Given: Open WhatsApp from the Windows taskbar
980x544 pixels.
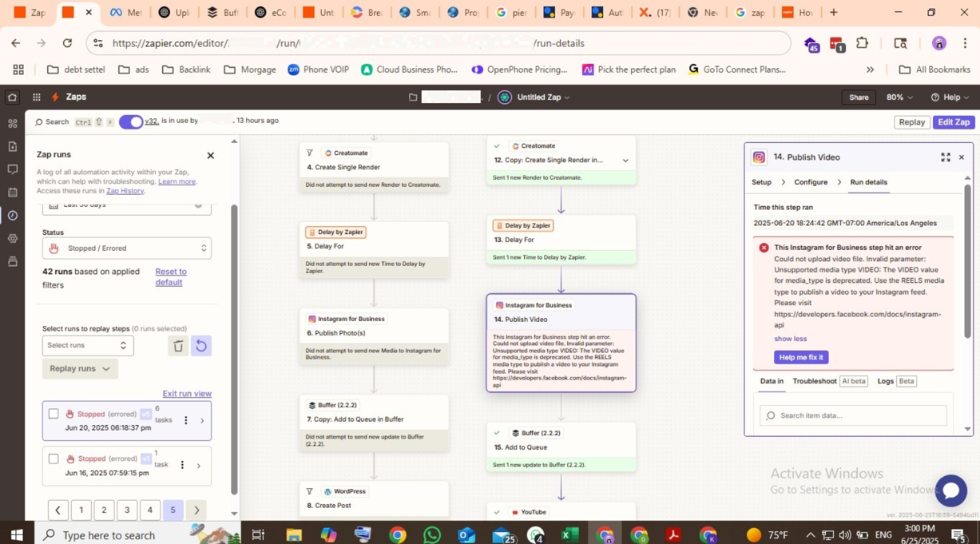Looking at the screenshot, I should coord(432,534).
